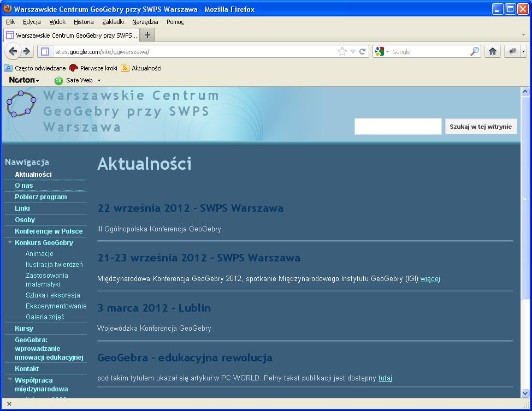Image resolution: width=532 pixels, height=411 pixels.
Task: Open the Norton toolbar menu
Action: (x=23, y=80)
